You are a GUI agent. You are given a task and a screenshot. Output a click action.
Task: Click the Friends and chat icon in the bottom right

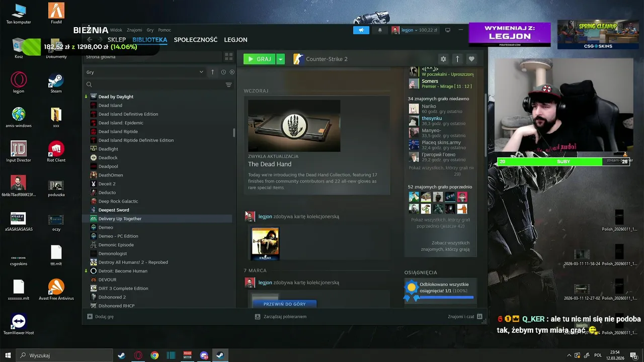(479, 317)
